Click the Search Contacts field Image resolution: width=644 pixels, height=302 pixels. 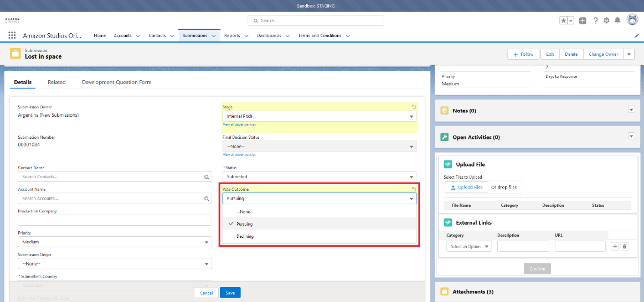(115, 176)
